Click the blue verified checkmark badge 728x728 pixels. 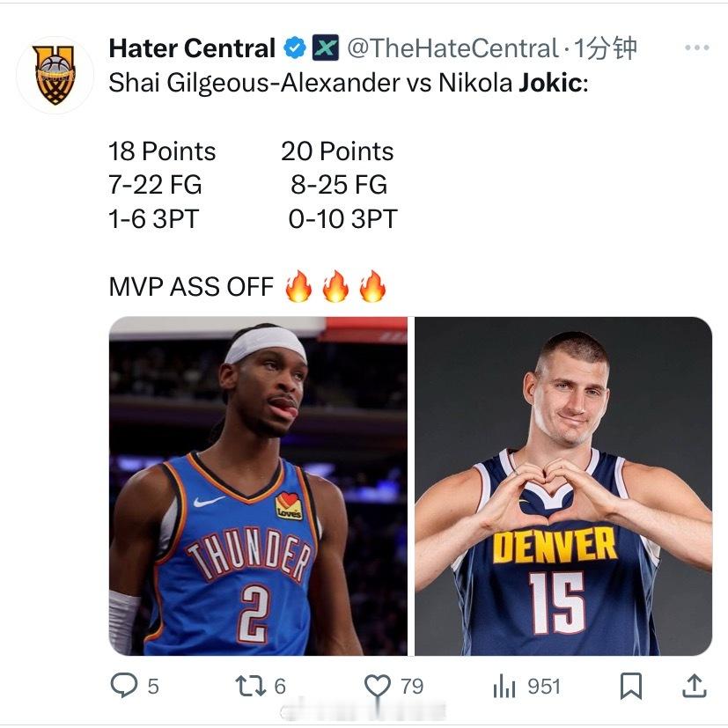point(295,48)
